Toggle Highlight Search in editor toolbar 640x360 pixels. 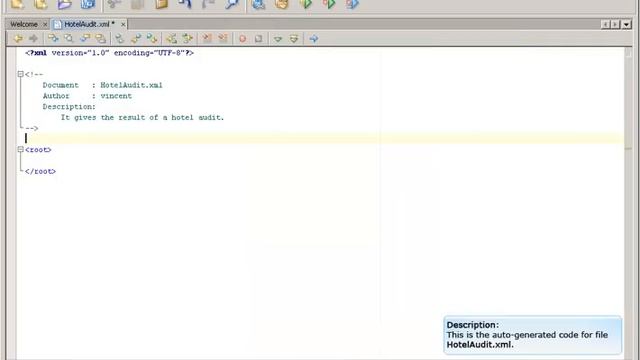pyautogui.click(x=100, y=39)
